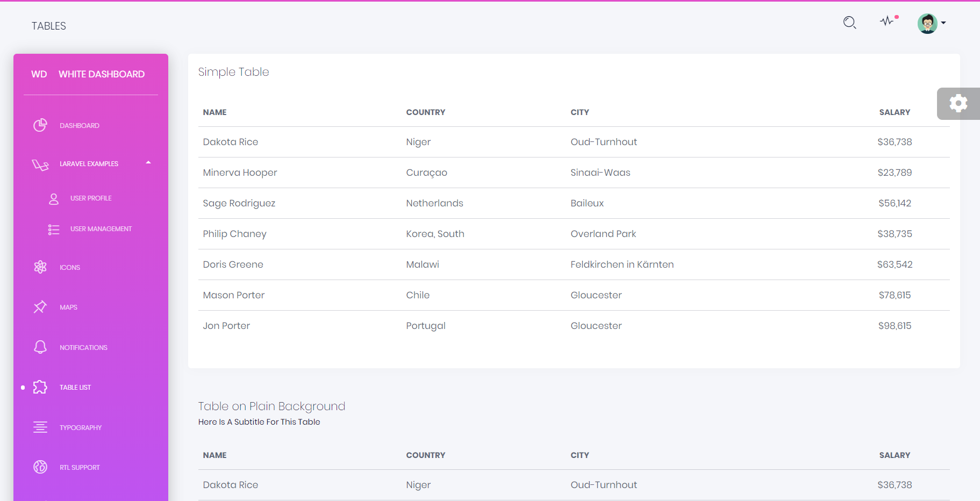Viewport: 980px width, 501px height.
Task: Click the Overland Park city cell
Action: point(603,234)
